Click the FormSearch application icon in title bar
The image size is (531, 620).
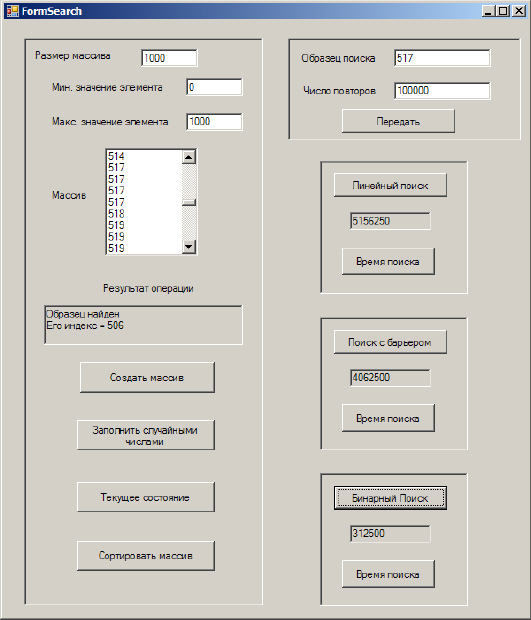[12, 11]
